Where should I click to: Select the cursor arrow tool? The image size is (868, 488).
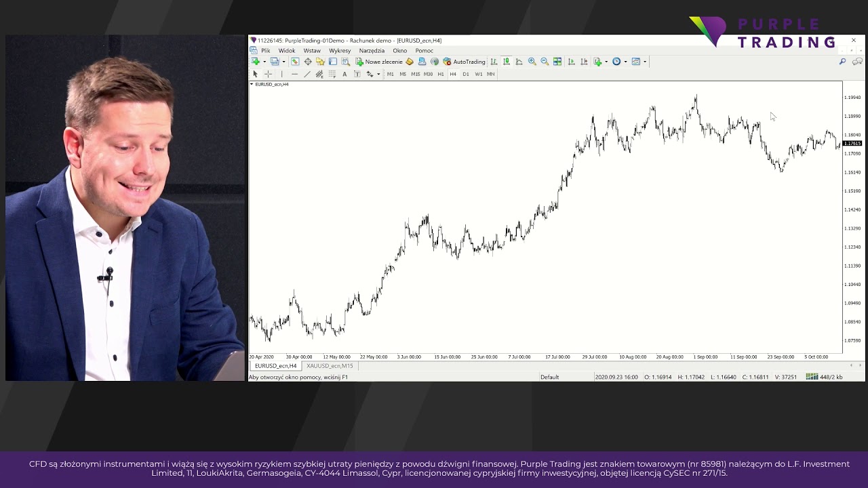(x=256, y=74)
